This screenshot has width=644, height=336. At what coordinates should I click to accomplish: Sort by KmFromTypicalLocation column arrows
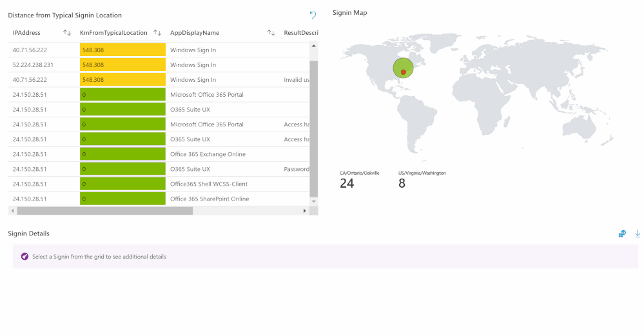coord(157,32)
